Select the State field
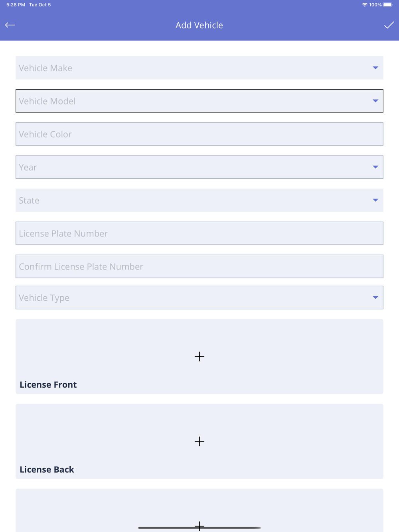399x532 pixels. point(199,200)
